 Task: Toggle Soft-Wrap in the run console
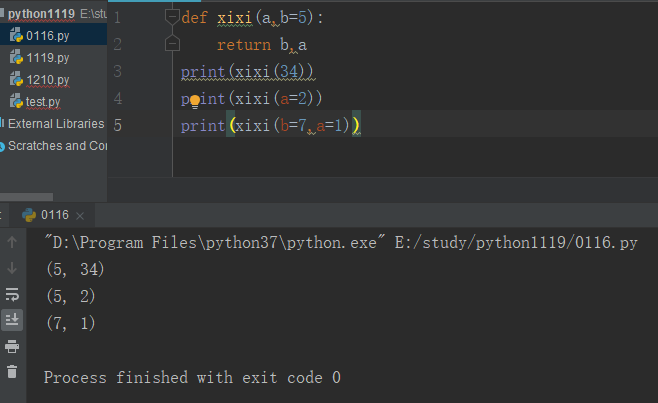click(12, 294)
